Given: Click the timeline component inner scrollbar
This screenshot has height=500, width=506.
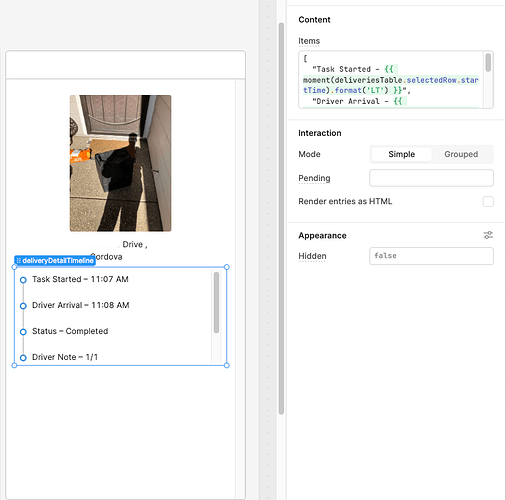Looking at the screenshot, I should [216, 302].
